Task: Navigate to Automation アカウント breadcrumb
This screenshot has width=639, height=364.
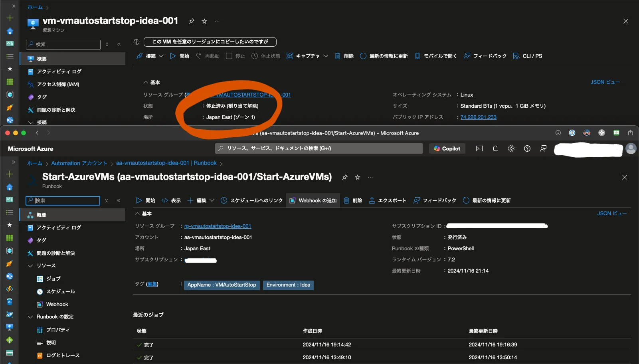Action: [79, 163]
